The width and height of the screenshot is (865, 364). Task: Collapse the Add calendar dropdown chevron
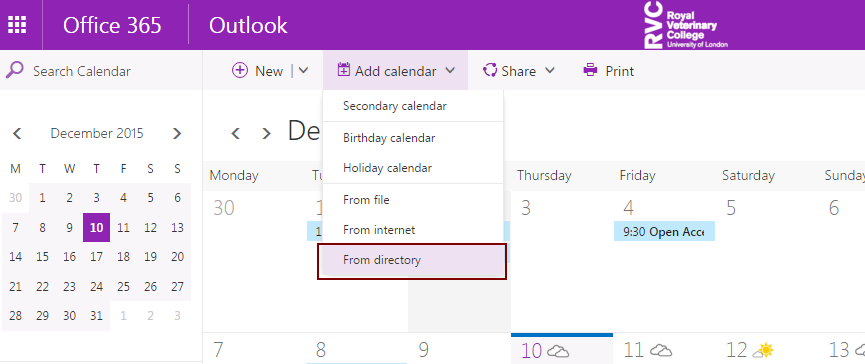450,71
